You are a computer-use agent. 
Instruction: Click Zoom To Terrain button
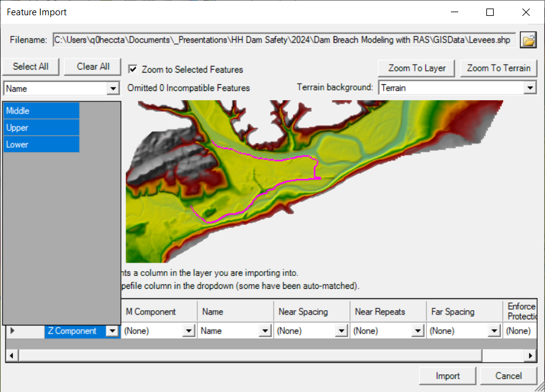pos(499,68)
